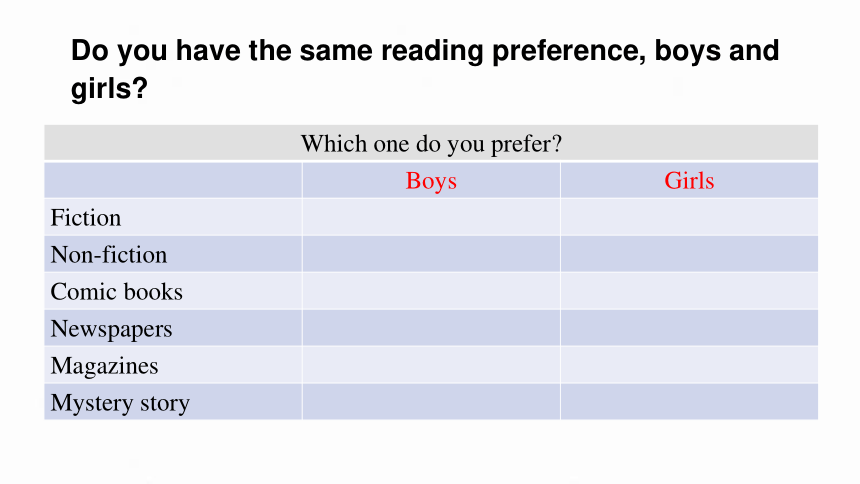The width and height of the screenshot is (860, 484).
Task: Select the Comic books row label
Action: (x=116, y=291)
